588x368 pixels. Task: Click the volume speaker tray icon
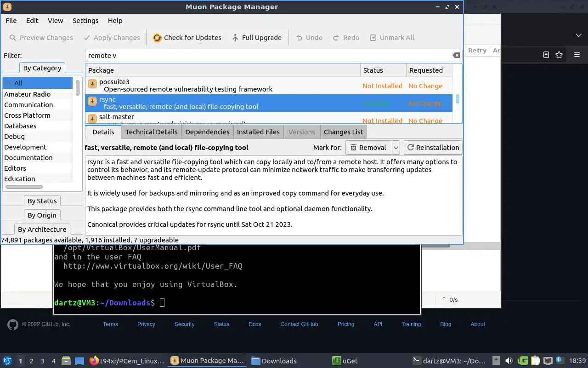point(509,361)
